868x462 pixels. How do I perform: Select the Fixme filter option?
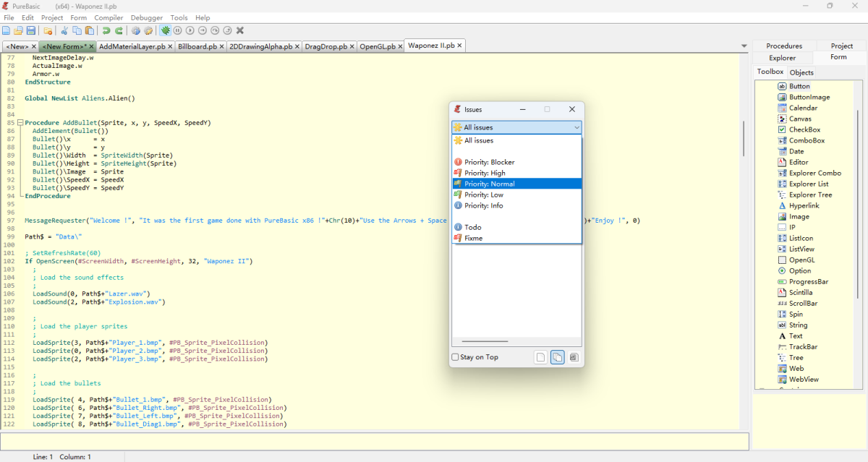[473, 238]
